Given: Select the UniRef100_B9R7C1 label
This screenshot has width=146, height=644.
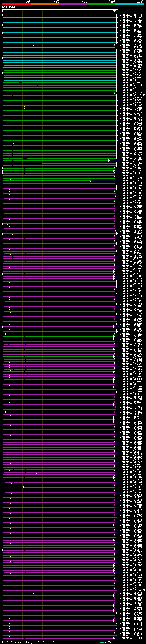Looking at the screenshot, I should [x=131, y=82].
